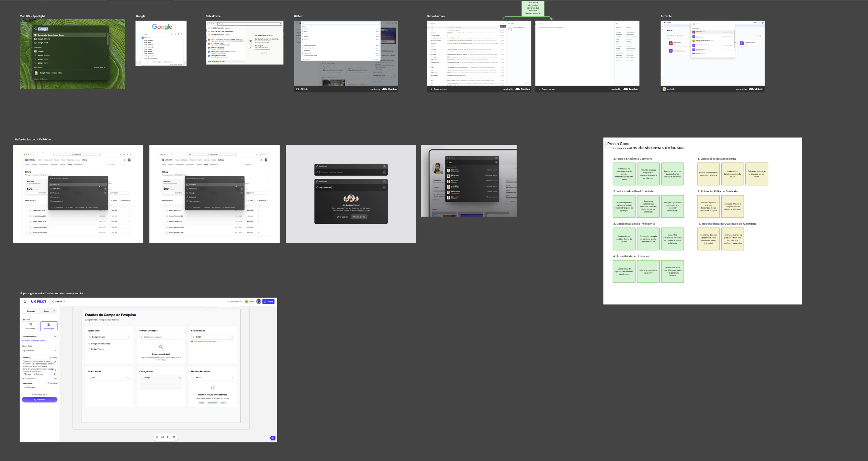Select the Wireframes use case option
The width and height of the screenshot is (868, 461).
point(30,326)
